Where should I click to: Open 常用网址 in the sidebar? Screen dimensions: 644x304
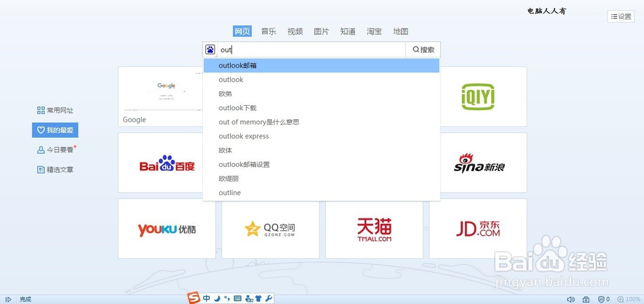pyautogui.click(x=55, y=110)
